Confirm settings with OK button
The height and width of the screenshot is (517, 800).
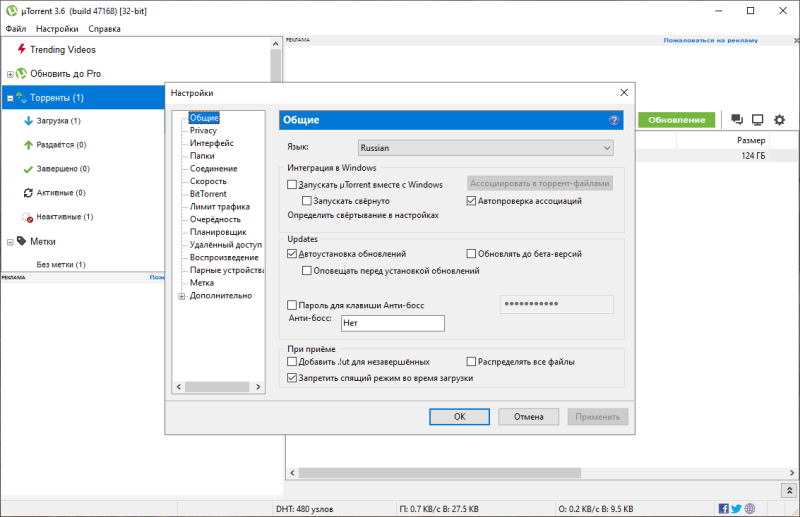(459, 416)
